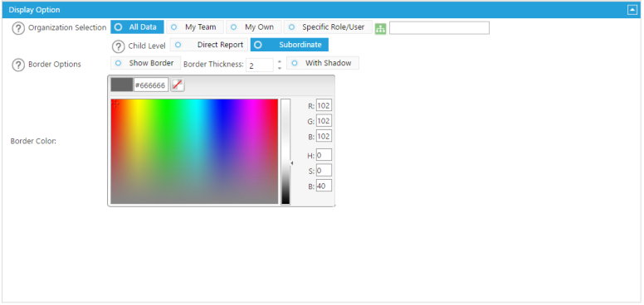Click the #666666 hex color field
This screenshot has width=644, height=305.
point(151,85)
